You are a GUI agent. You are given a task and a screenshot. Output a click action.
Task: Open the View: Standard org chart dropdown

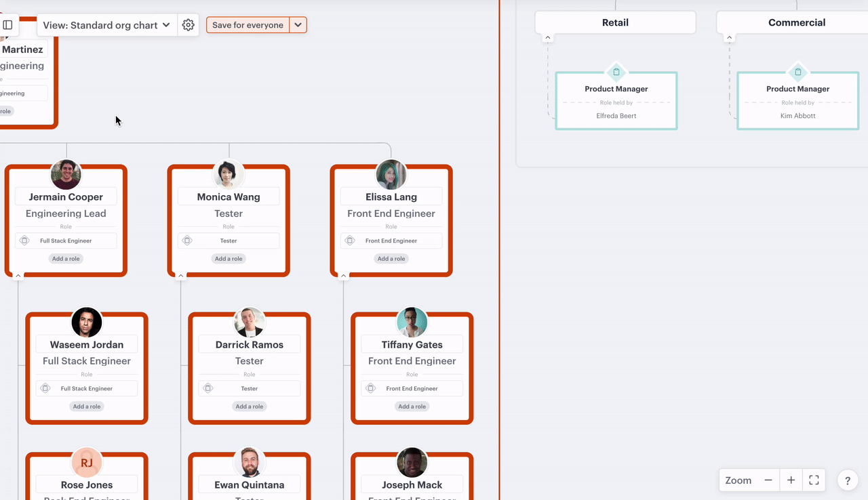pyautogui.click(x=106, y=24)
